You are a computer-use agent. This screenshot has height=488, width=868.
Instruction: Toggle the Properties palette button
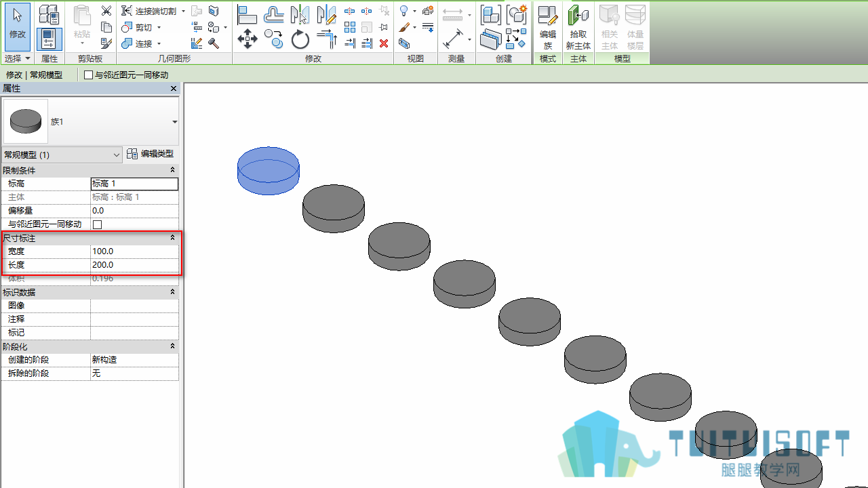pyautogui.click(x=50, y=39)
